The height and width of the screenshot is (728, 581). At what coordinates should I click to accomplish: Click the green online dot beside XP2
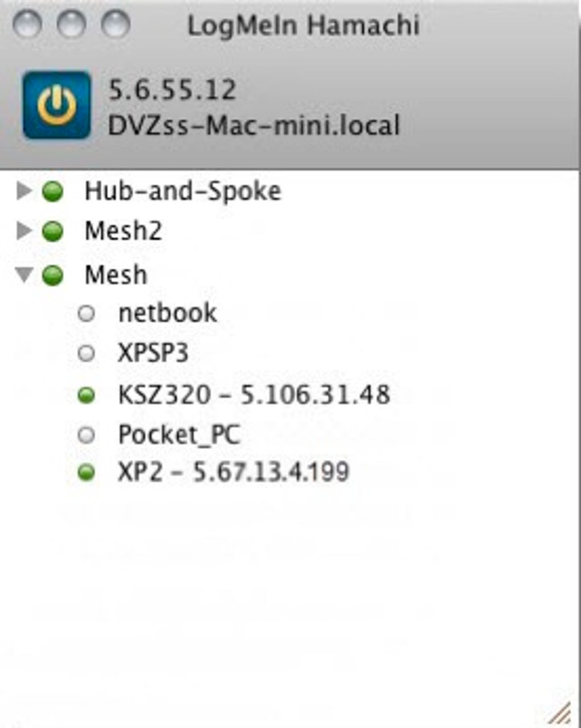[x=86, y=472]
